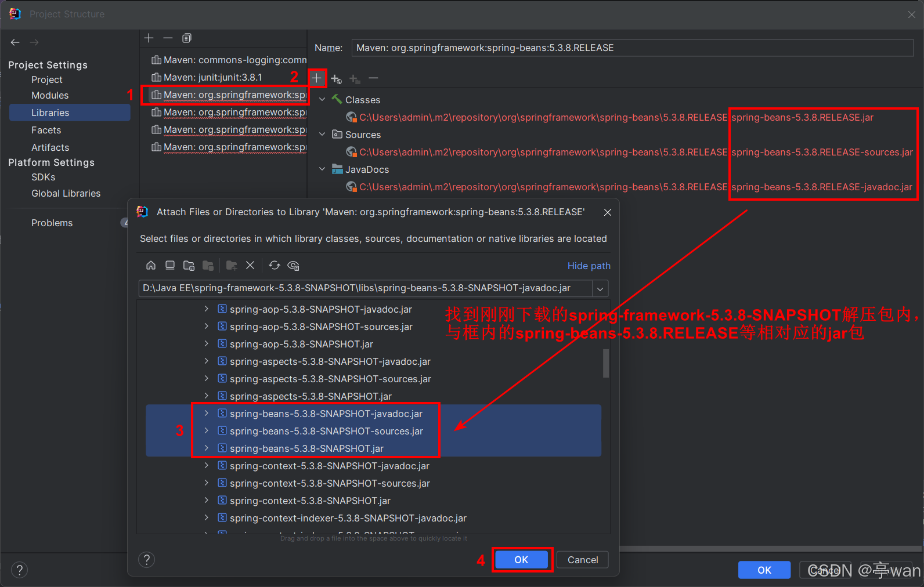Select Libraries settings section

[x=70, y=113]
